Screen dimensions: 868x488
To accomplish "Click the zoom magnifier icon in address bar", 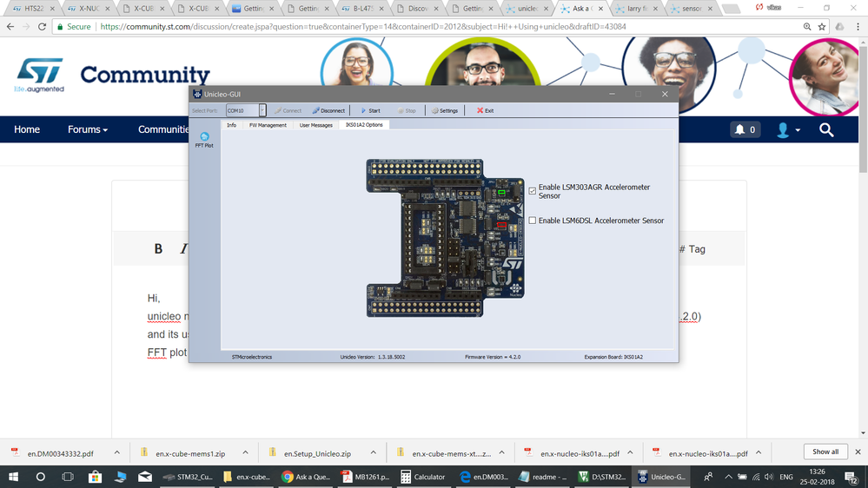I will (x=807, y=27).
